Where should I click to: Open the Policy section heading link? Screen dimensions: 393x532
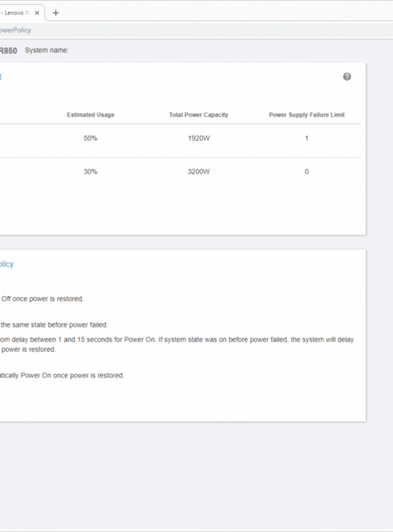click(7, 264)
